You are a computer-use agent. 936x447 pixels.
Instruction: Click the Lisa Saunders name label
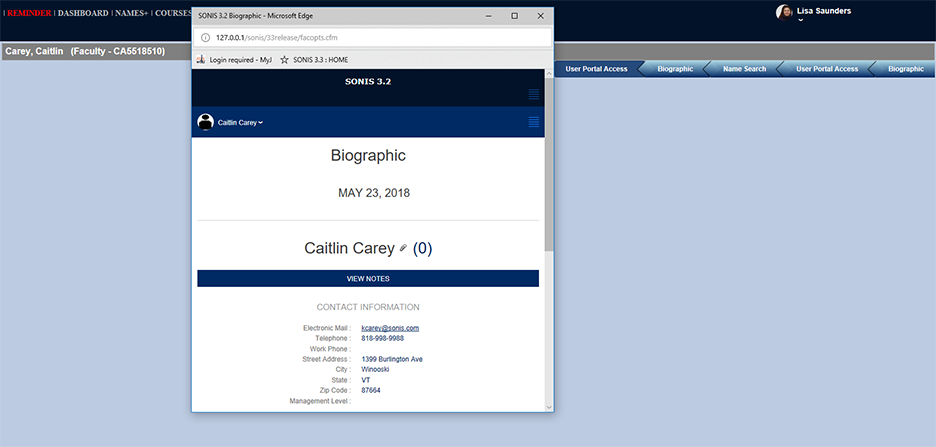click(824, 11)
